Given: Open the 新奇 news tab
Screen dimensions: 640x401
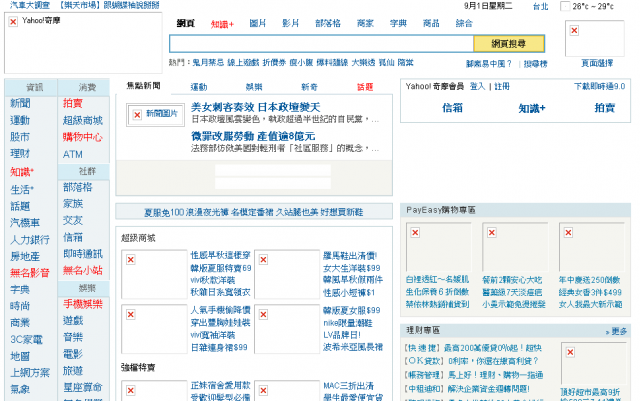Looking at the screenshot, I should (x=309, y=87).
